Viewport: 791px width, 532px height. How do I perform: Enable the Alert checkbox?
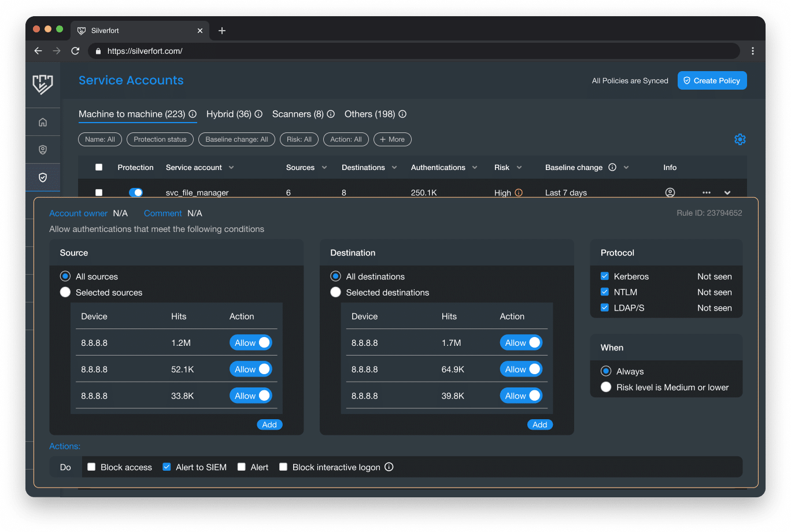pos(242,467)
